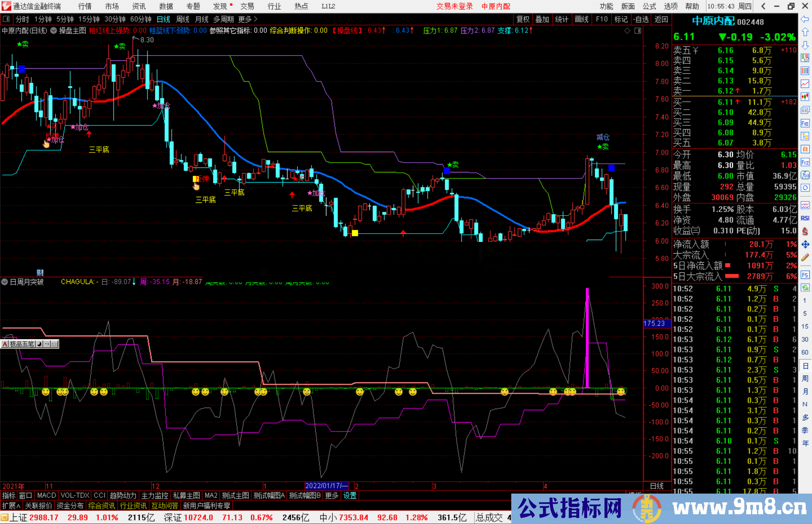Select the pencil drawing tool icon

tap(805, 257)
